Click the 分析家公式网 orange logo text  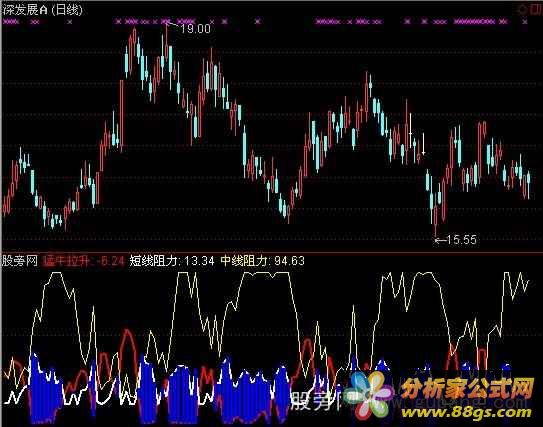click(467, 388)
